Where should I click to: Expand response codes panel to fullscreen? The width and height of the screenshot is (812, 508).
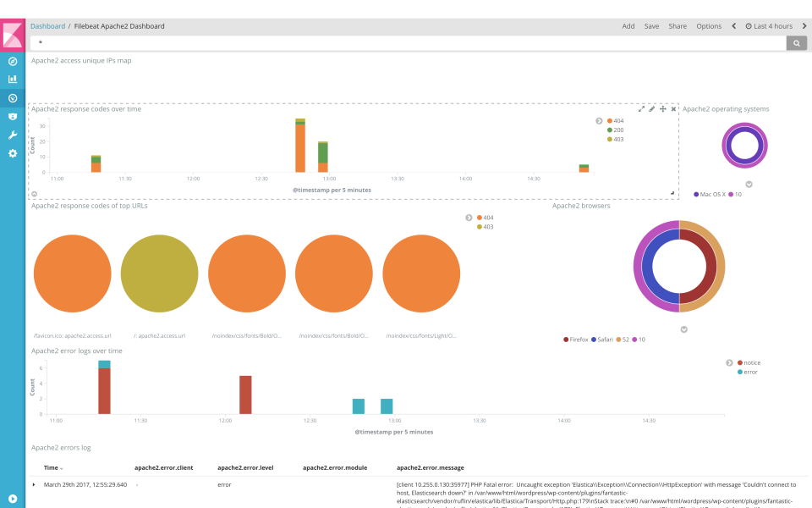pyautogui.click(x=640, y=108)
